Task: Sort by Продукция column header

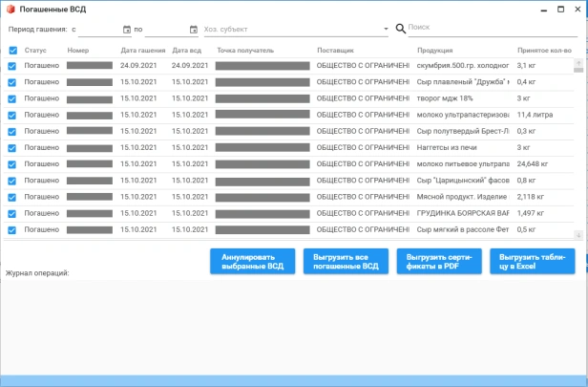Action: pos(435,51)
